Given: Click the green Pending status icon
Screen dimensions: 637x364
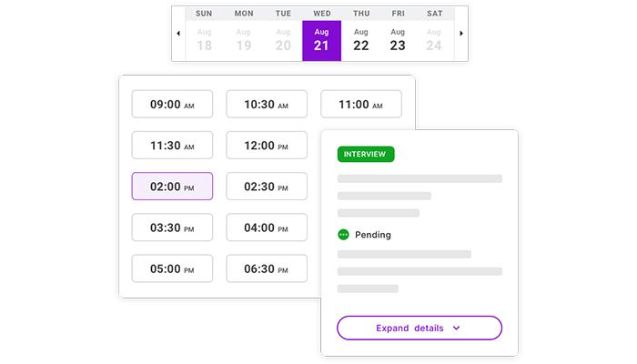Looking at the screenshot, I should [343, 235].
